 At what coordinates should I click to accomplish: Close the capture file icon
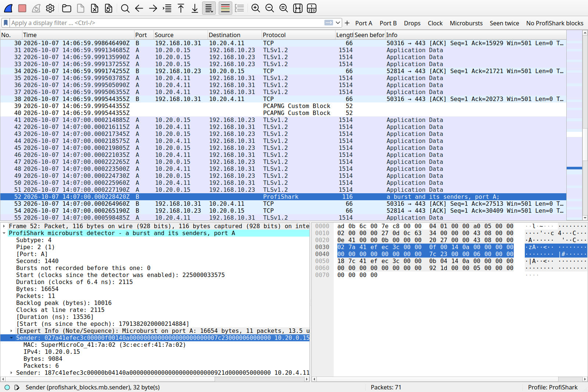[x=94, y=8]
